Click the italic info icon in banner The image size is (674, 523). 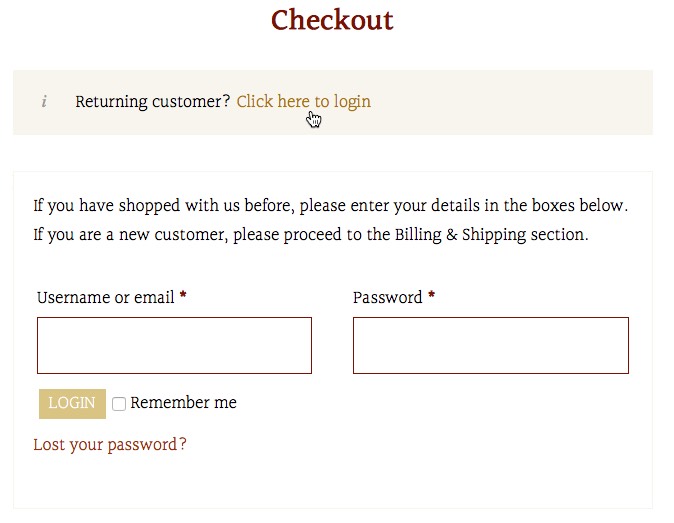[44, 102]
